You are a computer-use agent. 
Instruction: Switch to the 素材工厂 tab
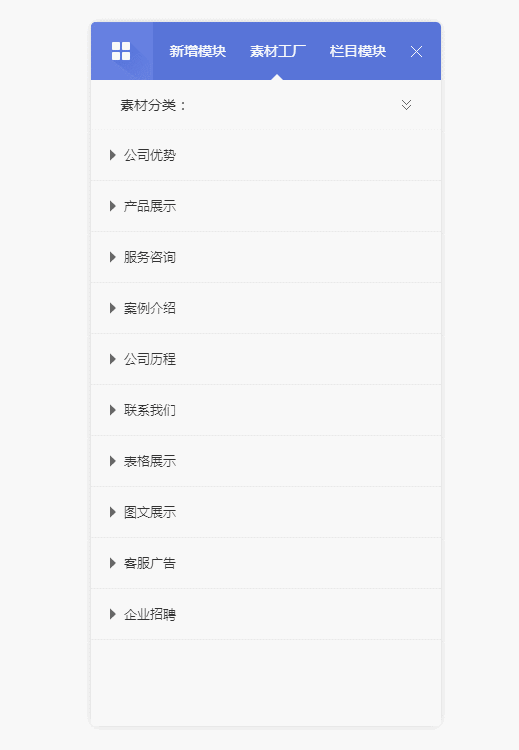point(277,51)
